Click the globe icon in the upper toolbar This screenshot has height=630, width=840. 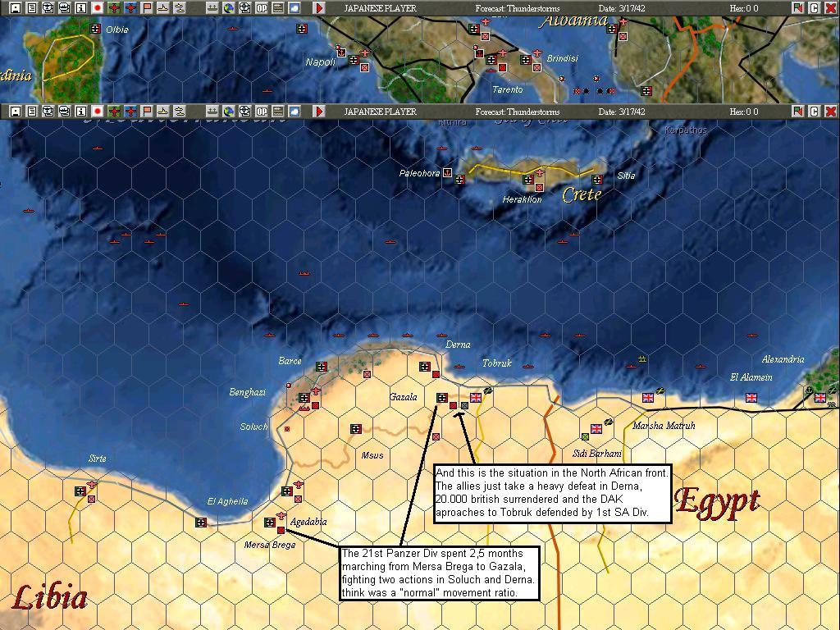click(x=229, y=8)
